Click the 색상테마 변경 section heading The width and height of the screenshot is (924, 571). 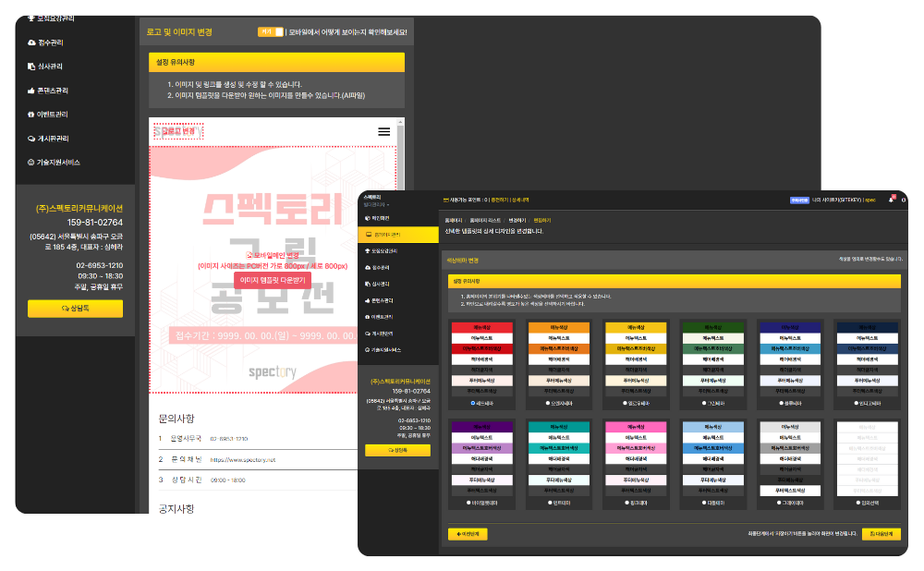click(462, 261)
